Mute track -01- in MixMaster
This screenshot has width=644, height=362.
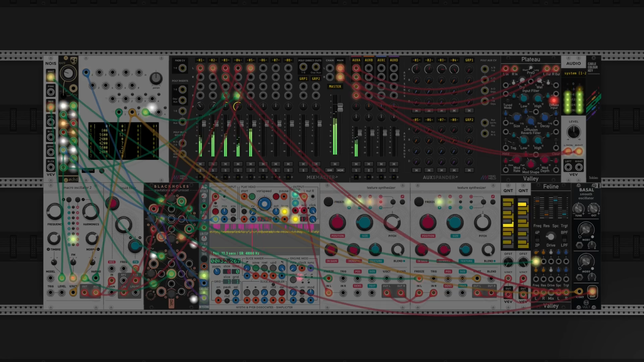[200, 164]
